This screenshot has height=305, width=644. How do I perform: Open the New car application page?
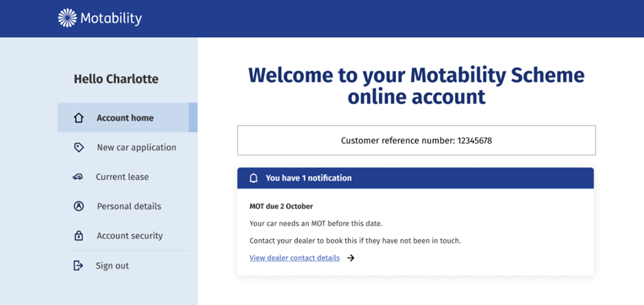[x=127, y=147]
